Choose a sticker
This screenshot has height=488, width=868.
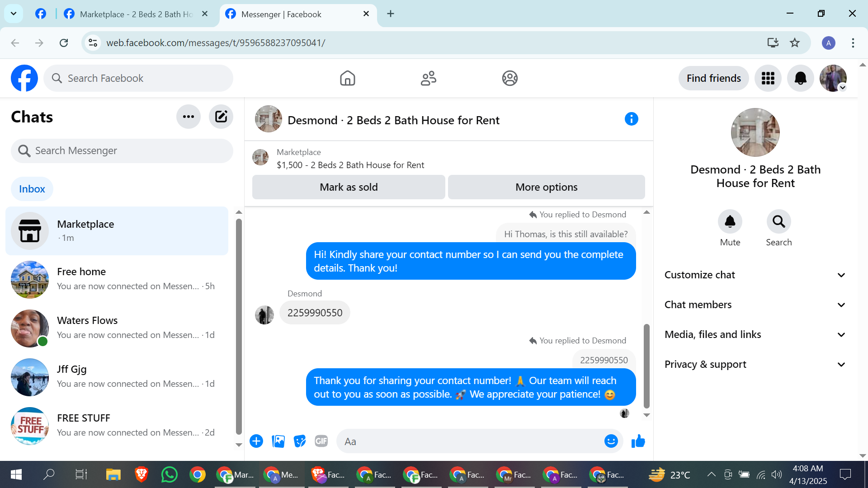300,441
